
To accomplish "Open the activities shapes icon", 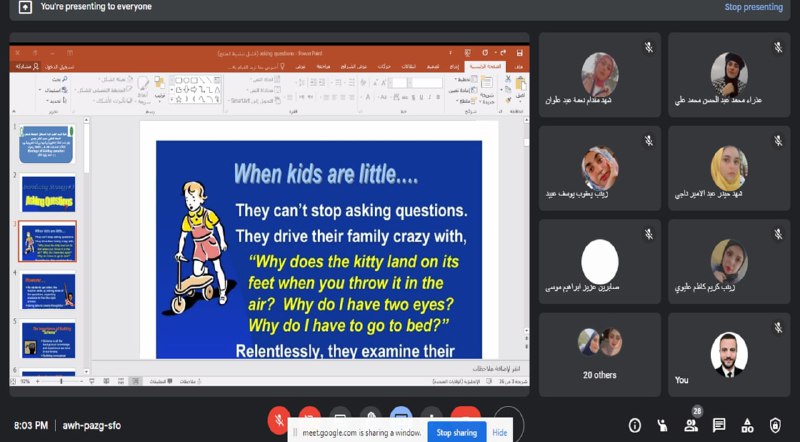I will [747, 425].
